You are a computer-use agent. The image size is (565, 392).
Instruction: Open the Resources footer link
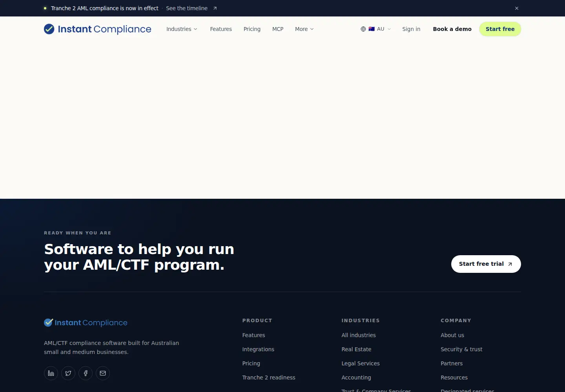454,377
